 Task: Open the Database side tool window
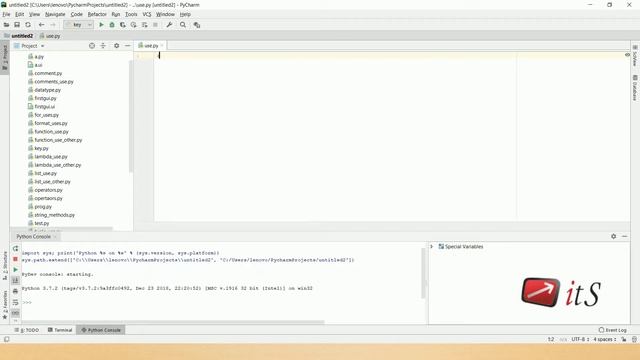pyautogui.click(x=635, y=88)
